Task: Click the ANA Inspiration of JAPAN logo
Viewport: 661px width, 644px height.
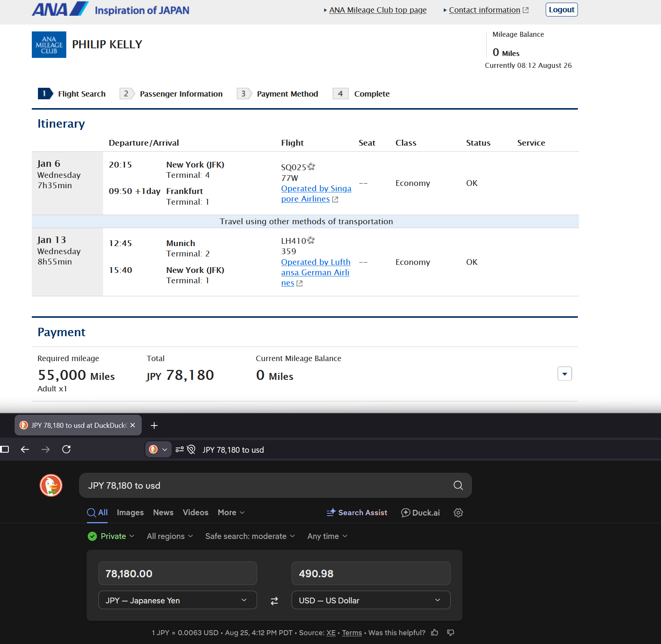Action: (x=110, y=9)
